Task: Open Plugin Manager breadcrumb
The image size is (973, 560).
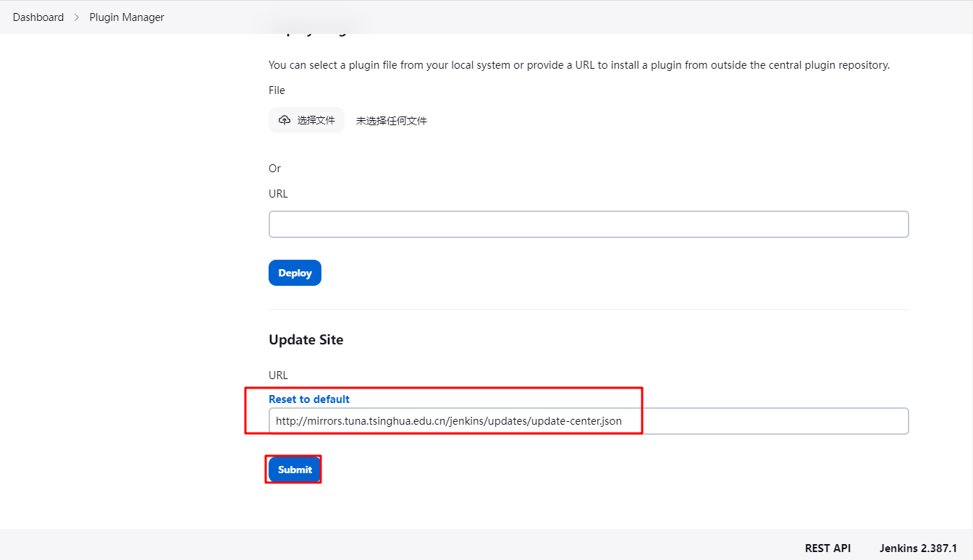Action: [x=127, y=17]
